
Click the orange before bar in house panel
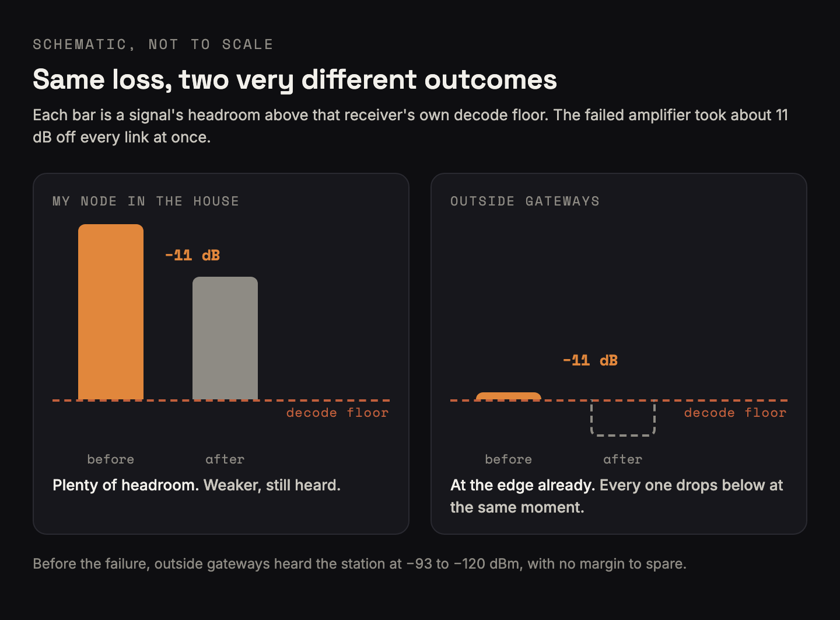[x=111, y=312]
